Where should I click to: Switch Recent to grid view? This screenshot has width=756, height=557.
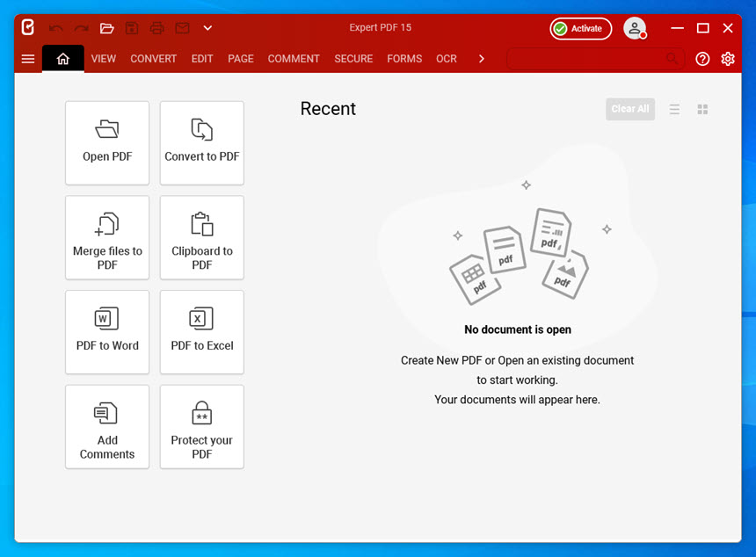(x=702, y=109)
